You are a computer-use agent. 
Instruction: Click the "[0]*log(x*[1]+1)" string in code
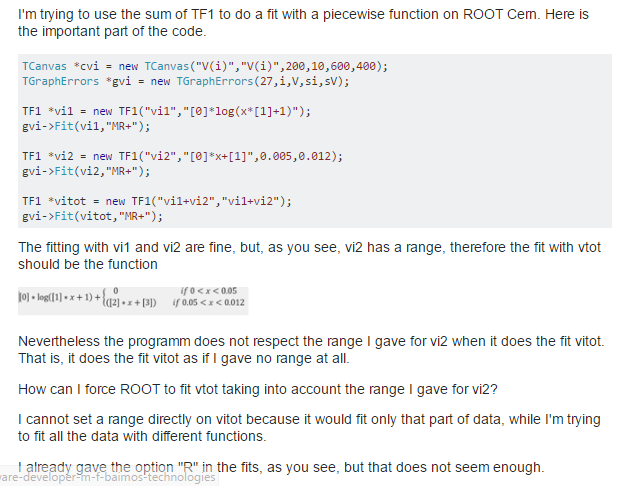[x=241, y=111]
